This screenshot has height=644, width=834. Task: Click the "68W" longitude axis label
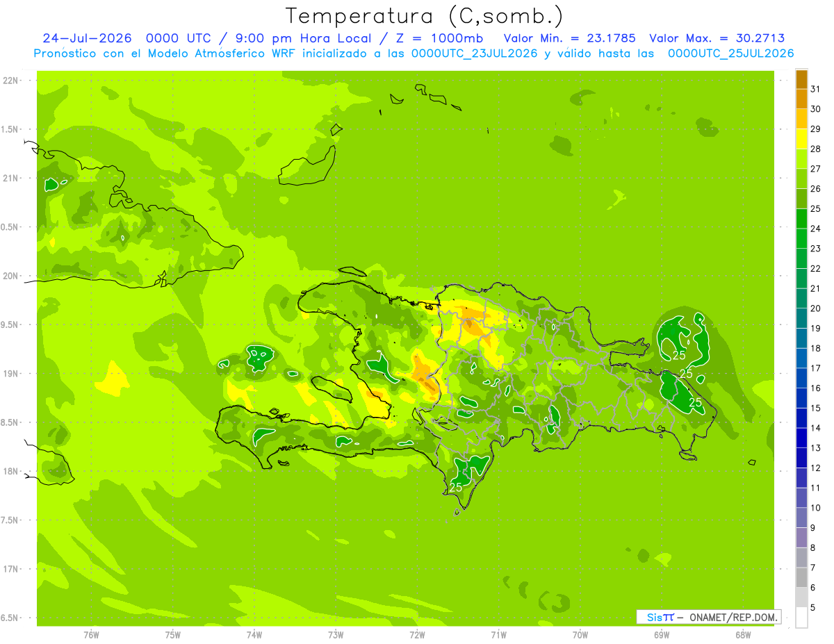[742, 634]
